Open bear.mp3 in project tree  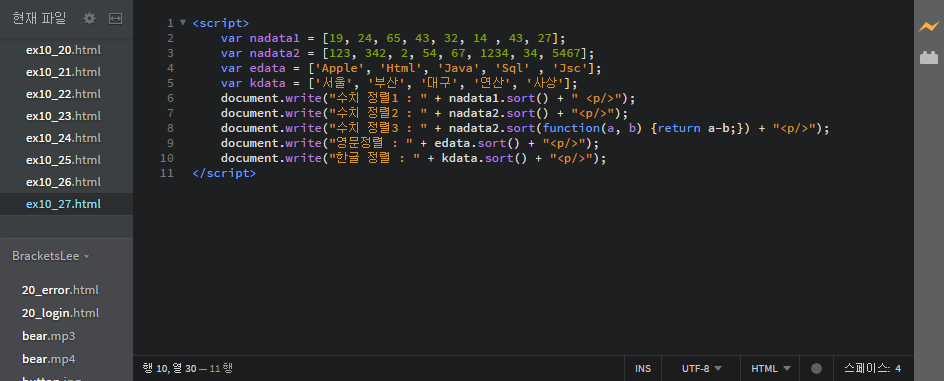click(x=48, y=336)
